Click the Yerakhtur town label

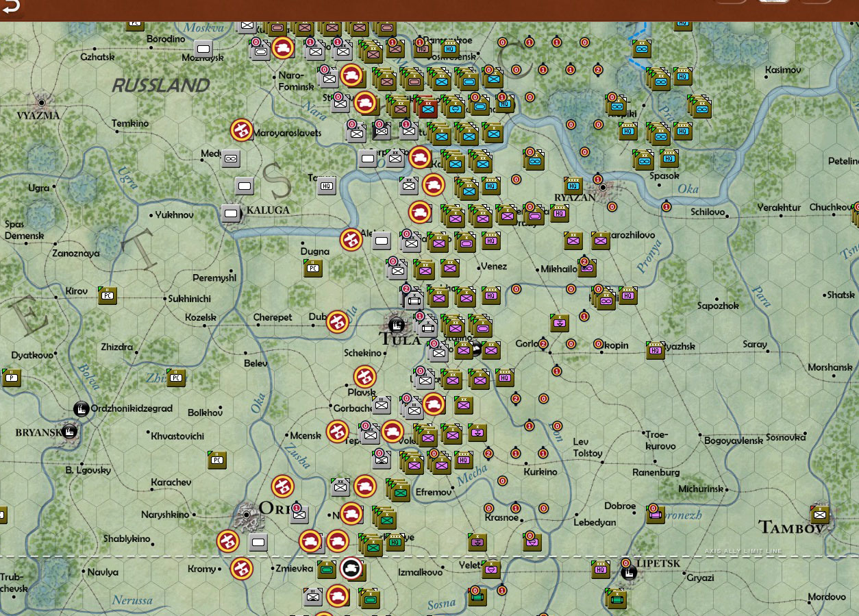[x=779, y=208]
